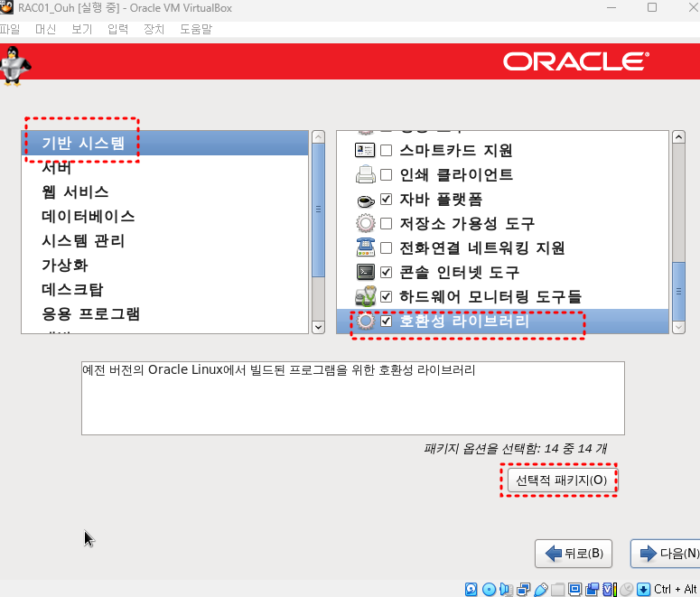Click the package list scroll-up arrow
The image size is (700, 597).
coord(678,136)
